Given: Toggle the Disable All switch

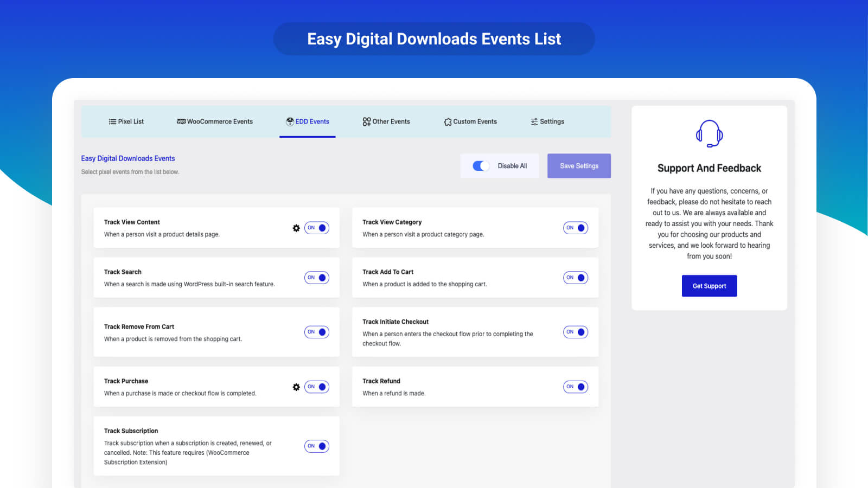Looking at the screenshot, I should (x=481, y=166).
